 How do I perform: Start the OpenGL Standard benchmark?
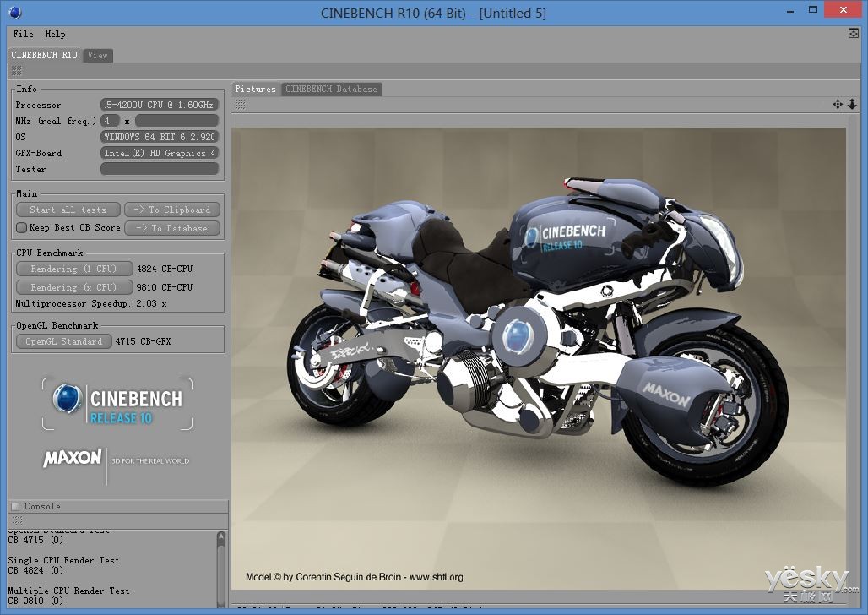[x=63, y=341]
